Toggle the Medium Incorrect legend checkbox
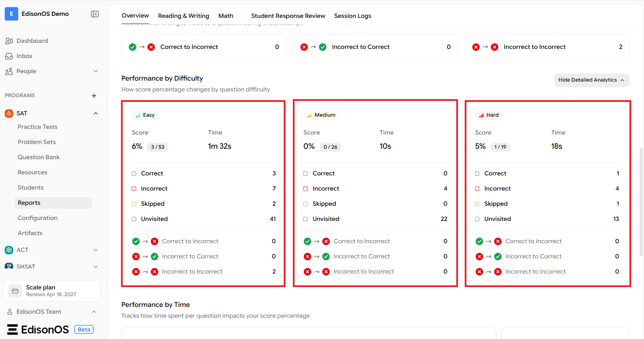644x339 pixels. point(306,189)
